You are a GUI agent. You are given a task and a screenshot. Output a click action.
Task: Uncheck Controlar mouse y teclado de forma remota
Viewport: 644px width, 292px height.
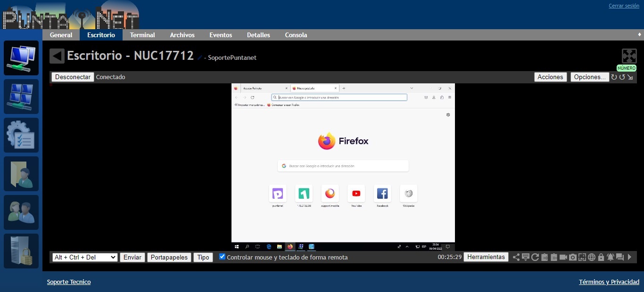point(223,257)
